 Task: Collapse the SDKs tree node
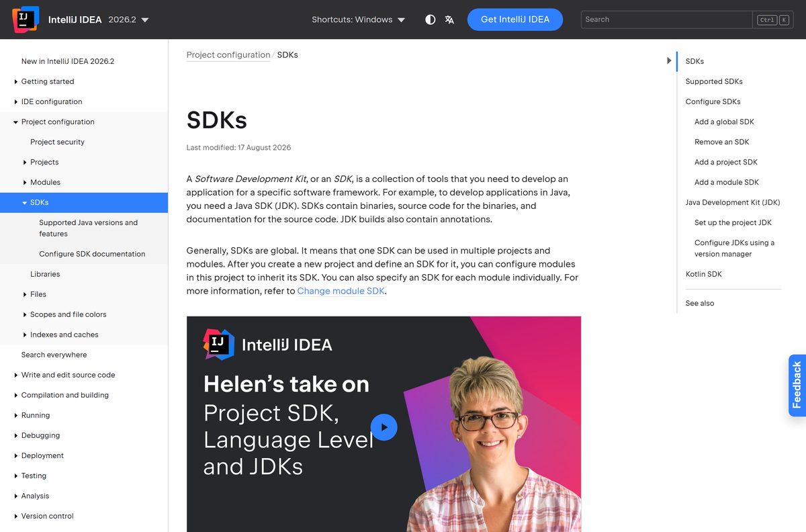25,202
